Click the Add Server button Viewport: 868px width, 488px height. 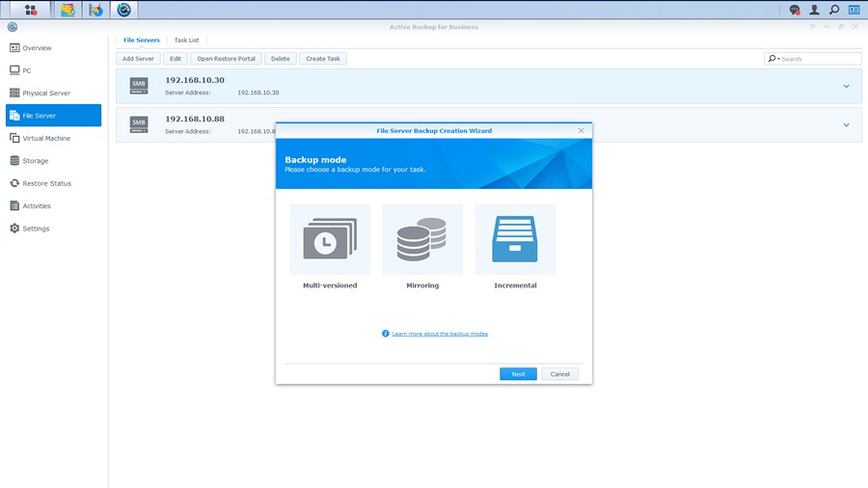click(138, 59)
